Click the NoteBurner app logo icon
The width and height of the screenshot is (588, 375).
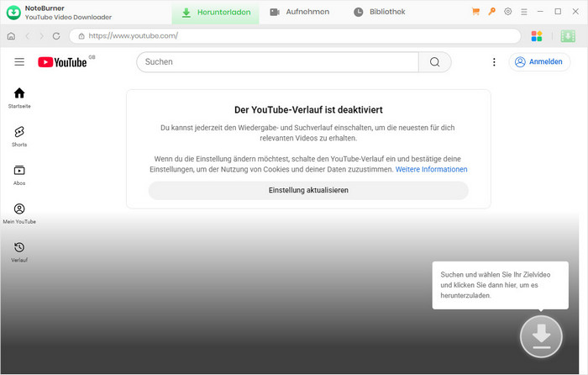pos(13,13)
